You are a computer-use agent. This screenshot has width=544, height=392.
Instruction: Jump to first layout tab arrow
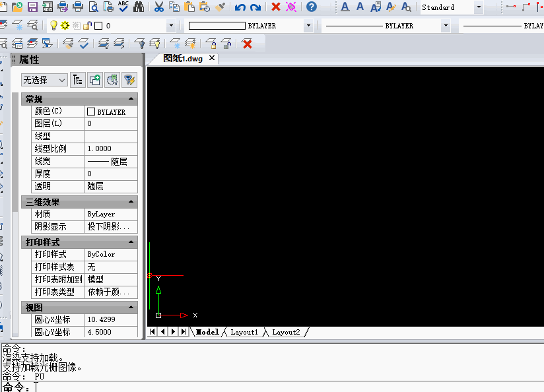(x=153, y=332)
